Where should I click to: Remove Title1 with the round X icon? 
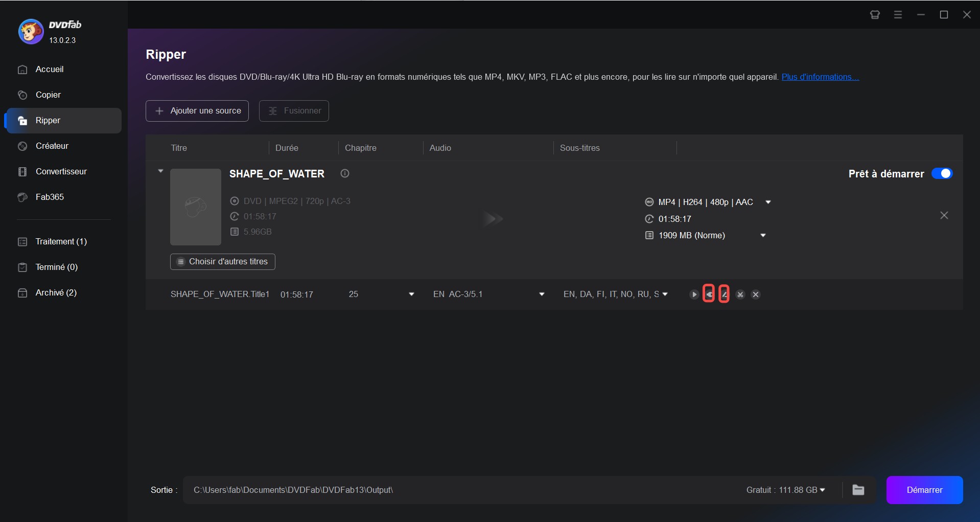point(756,294)
